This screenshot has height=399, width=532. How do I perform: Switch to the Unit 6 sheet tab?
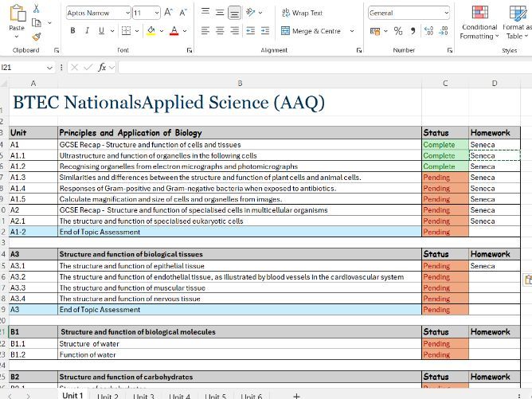pos(252,396)
